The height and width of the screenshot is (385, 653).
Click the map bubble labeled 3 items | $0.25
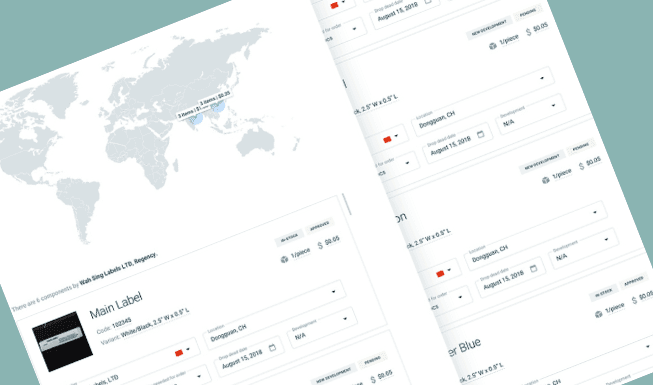218,106
